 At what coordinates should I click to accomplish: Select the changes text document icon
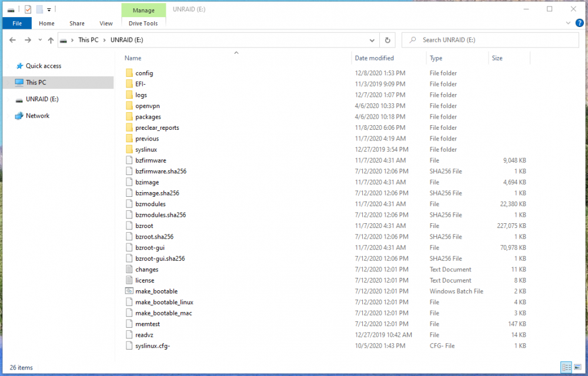click(x=129, y=269)
